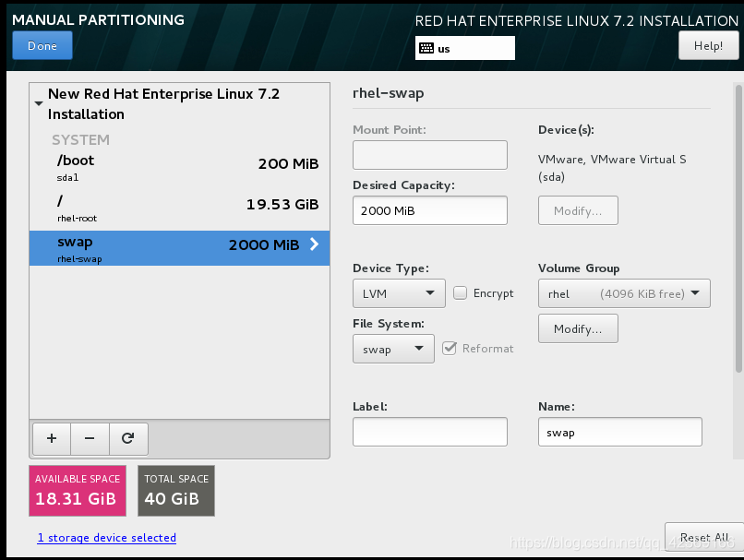This screenshot has height=560, width=744.
Task: Select the /boot sda1 partition row
Action: (x=179, y=168)
